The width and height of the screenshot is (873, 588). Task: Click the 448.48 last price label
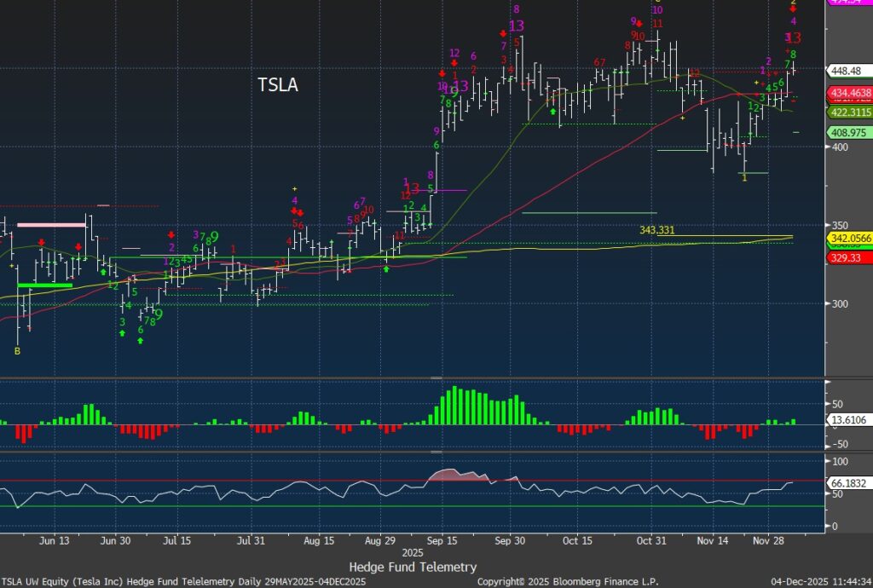[847, 71]
